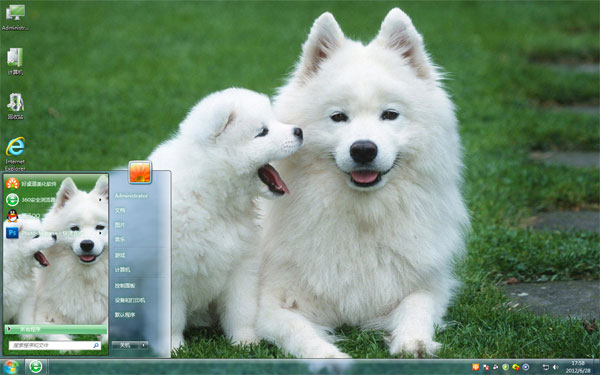This screenshot has width=600, height=375.
Task: Click the orange tray icon in the notification area
Action: (x=476, y=367)
